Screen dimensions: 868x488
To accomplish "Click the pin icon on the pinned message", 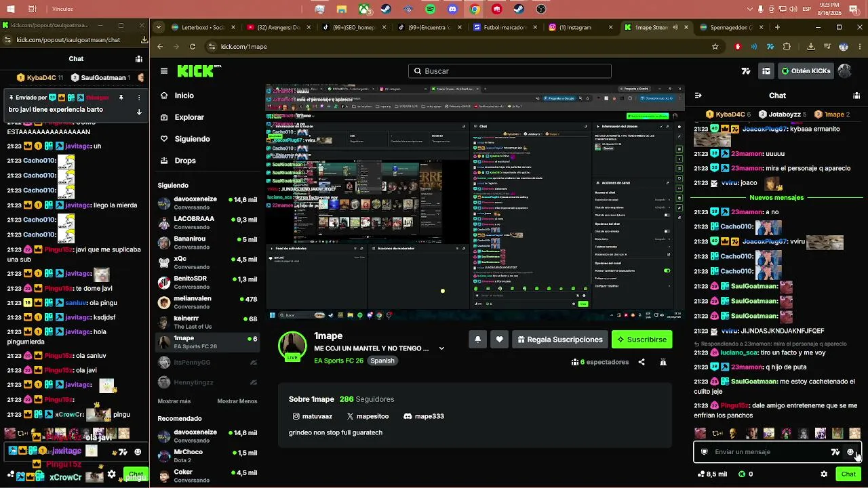I will 121,98.
